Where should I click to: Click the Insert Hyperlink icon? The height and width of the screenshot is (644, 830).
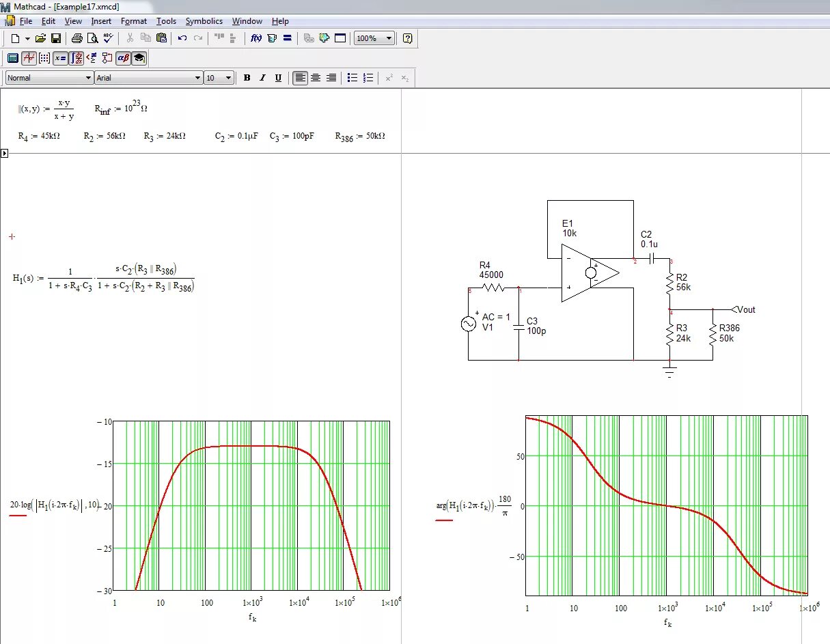click(x=309, y=38)
